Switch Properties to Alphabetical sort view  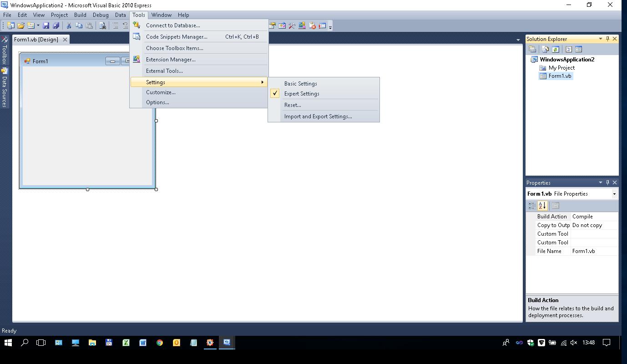point(542,206)
